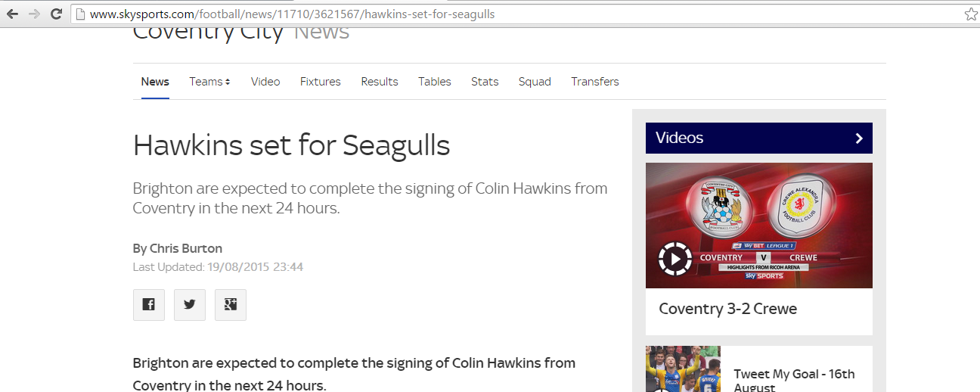
Task: Click the Tweet My Goal thumbnail image
Action: pyautogui.click(x=683, y=369)
